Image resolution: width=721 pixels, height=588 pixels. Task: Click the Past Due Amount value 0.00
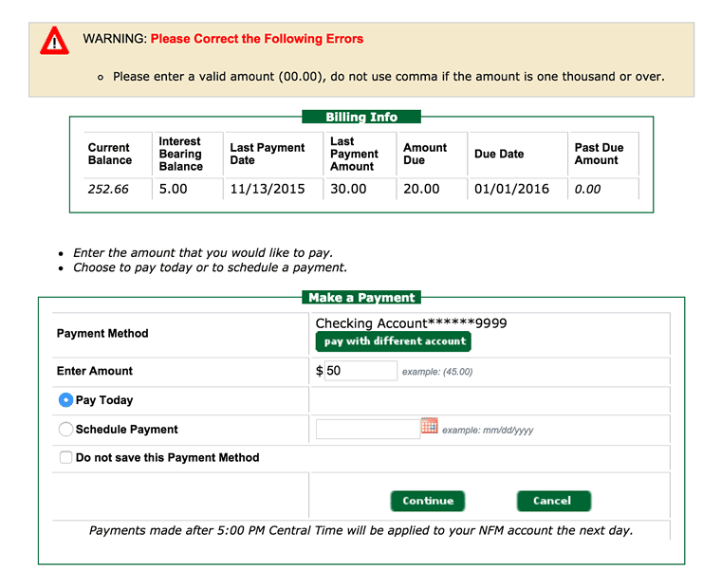tap(587, 189)
